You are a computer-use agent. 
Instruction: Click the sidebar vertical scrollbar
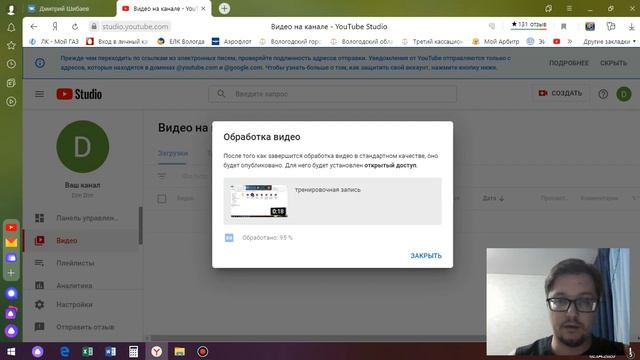click(x=141, y=225)
